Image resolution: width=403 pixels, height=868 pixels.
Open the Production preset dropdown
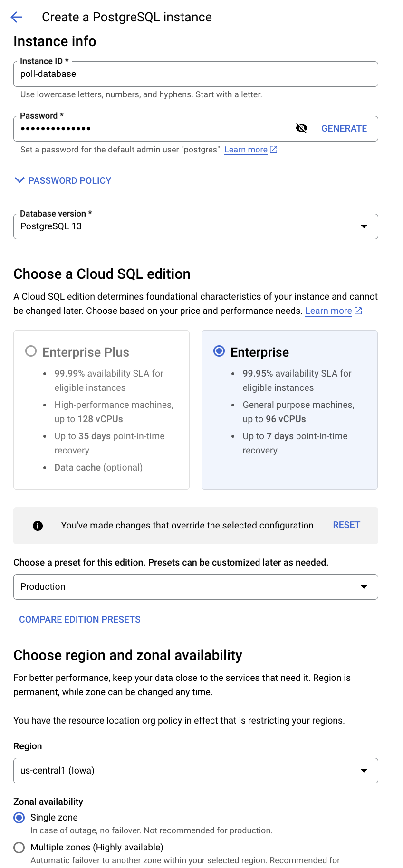click(196, 587)
